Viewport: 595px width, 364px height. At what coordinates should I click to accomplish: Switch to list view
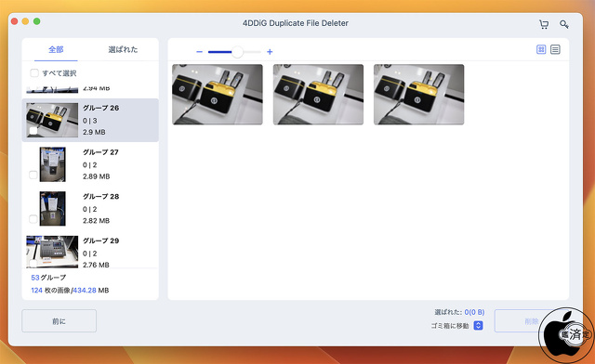pyautogui.click(x=555, y=49)
